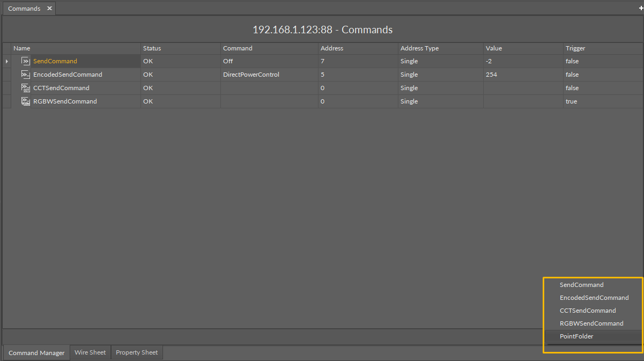Click the OK status of RGBWSendCommand
This screenshot has width=644, height=361.
(181, 101)
